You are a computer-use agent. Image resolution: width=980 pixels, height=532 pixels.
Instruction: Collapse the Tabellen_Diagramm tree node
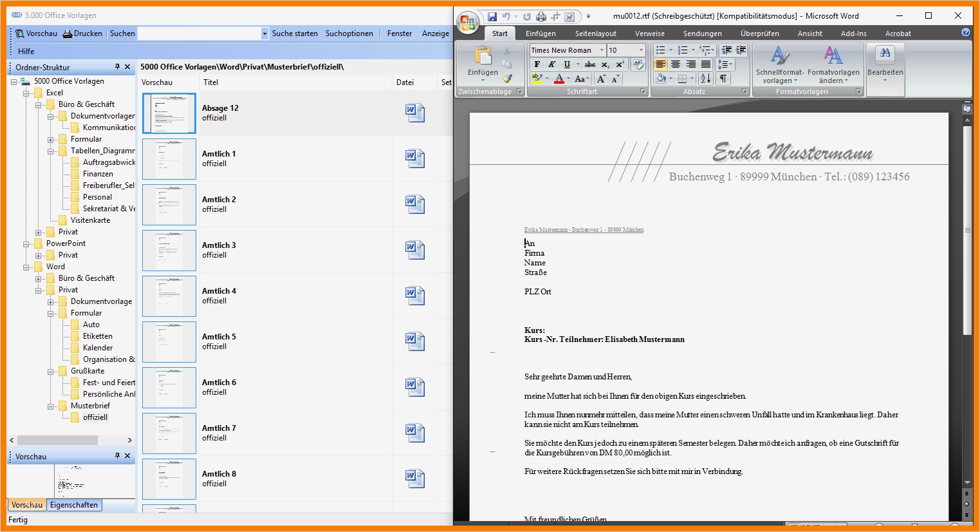tap(50, 151)
